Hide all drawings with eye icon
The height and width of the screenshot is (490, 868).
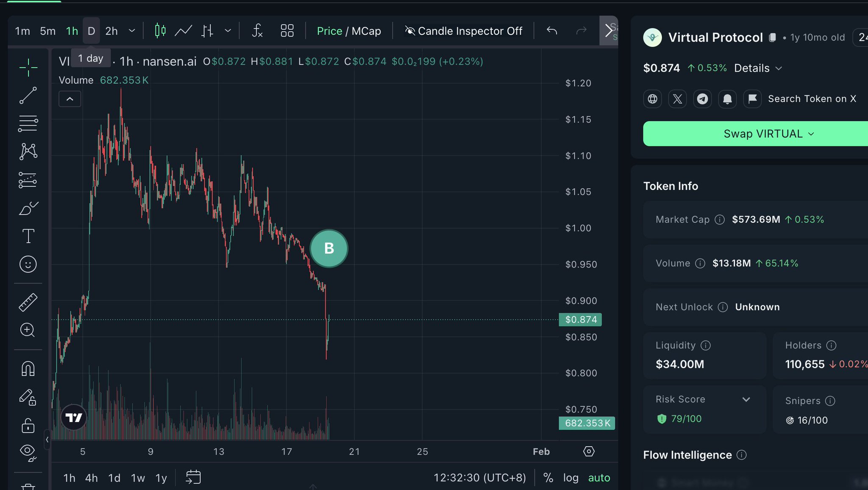point(28,451)
